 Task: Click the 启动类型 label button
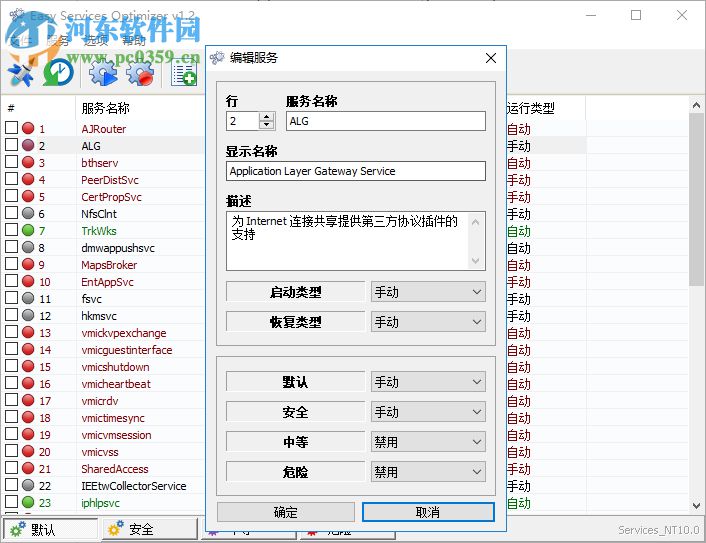click(295, 292)
